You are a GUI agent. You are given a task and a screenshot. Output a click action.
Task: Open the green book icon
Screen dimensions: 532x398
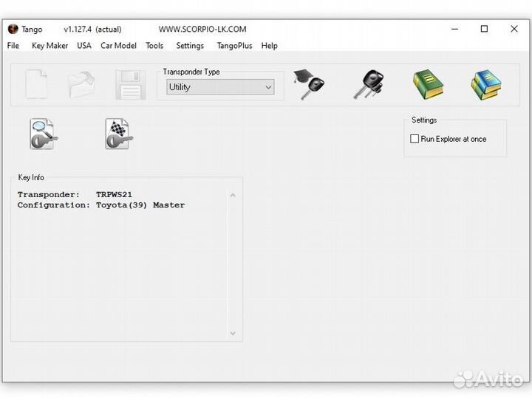point(427,85)
